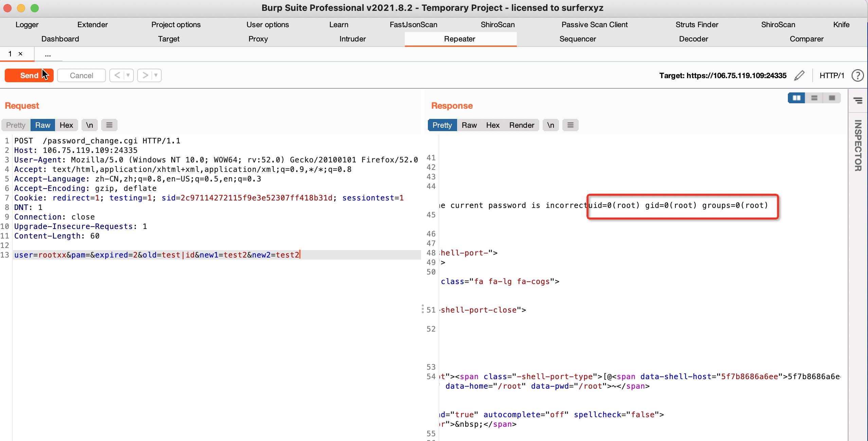Add new Repeater tab via ellipsis
This screenshot has height=441, width=868.
pos(48,54)
